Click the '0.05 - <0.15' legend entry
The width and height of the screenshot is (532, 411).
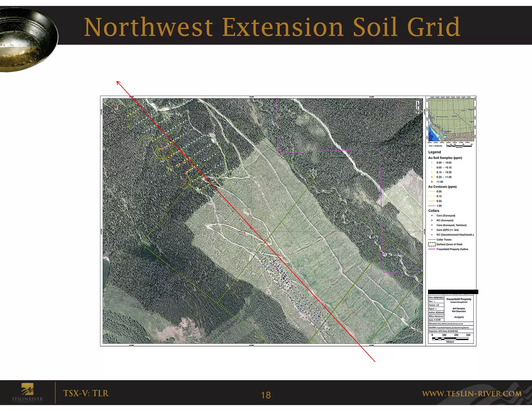442,168
